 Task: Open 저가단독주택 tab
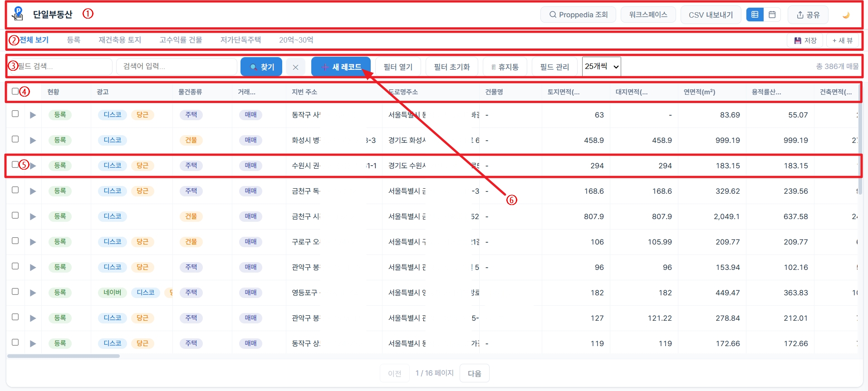[240, 40]
